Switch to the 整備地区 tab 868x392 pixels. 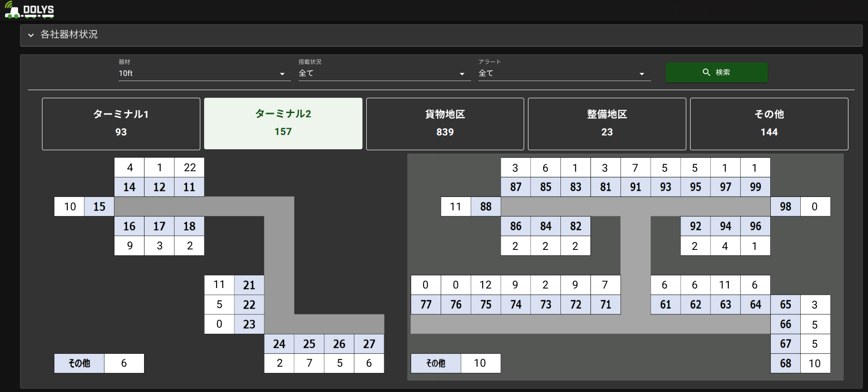coord(607,124)
